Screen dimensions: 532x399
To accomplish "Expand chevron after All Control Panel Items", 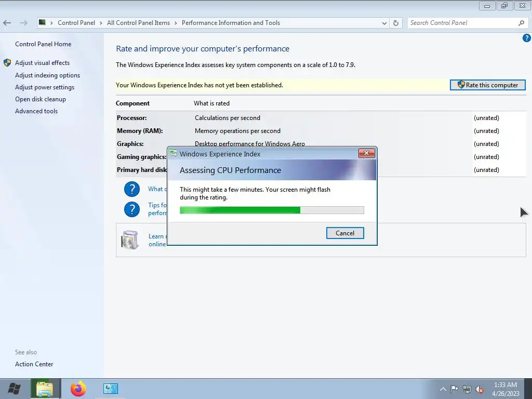I will click(x=176, y=23).
